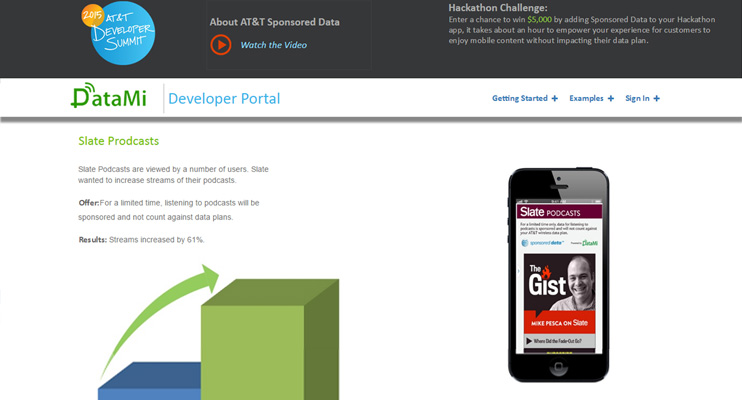742x400 pixels.
Task: Click The Gist podcast cover on phone
Action: click(559, 293)
